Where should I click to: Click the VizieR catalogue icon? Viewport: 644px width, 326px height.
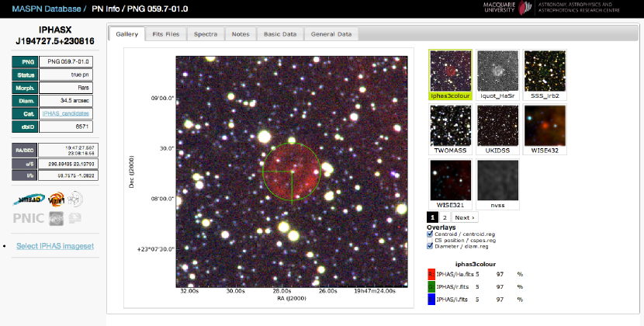[55, 200]
